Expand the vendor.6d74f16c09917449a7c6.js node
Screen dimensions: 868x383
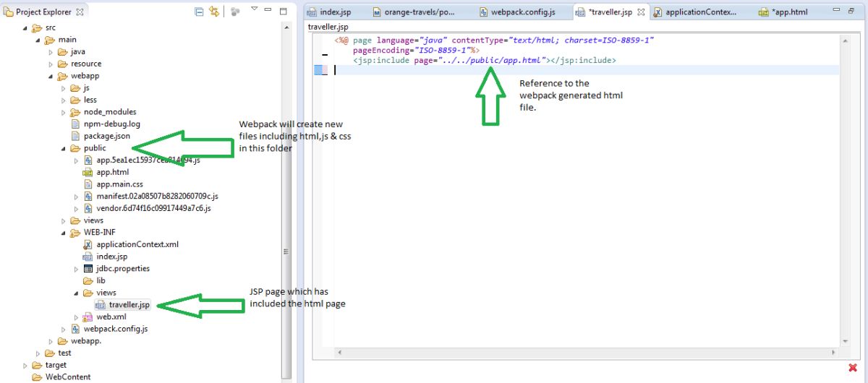coord(77,208)
